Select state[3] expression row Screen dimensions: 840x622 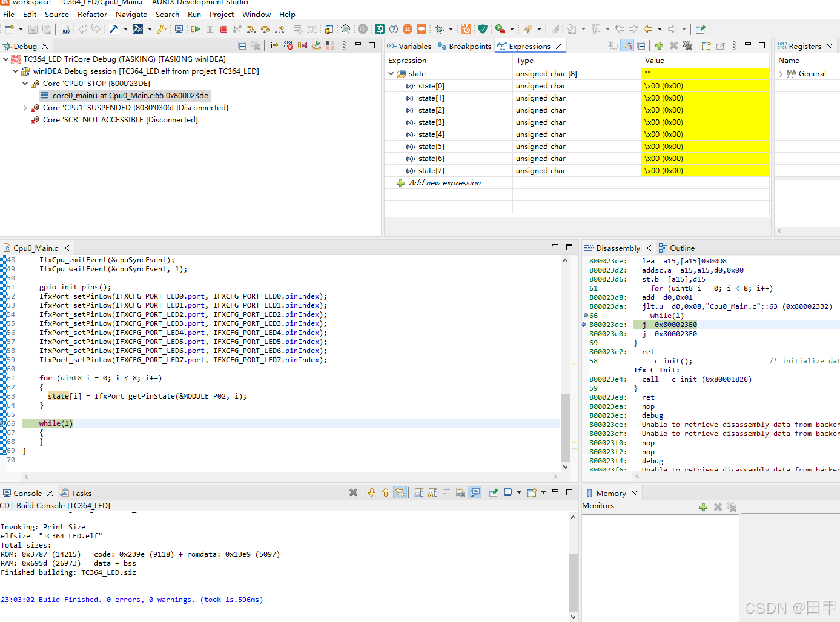click(578, 122)
